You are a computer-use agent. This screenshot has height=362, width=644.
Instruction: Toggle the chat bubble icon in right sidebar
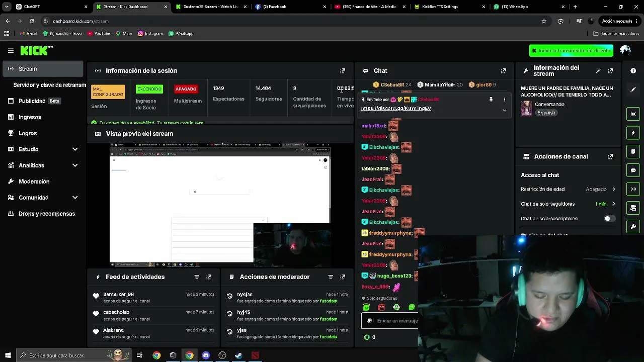633,170
